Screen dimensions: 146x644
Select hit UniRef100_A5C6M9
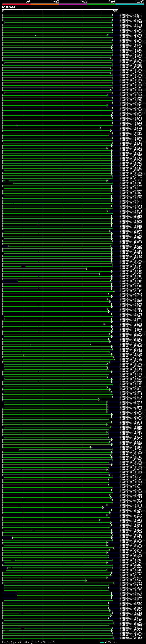pos(131,326)
